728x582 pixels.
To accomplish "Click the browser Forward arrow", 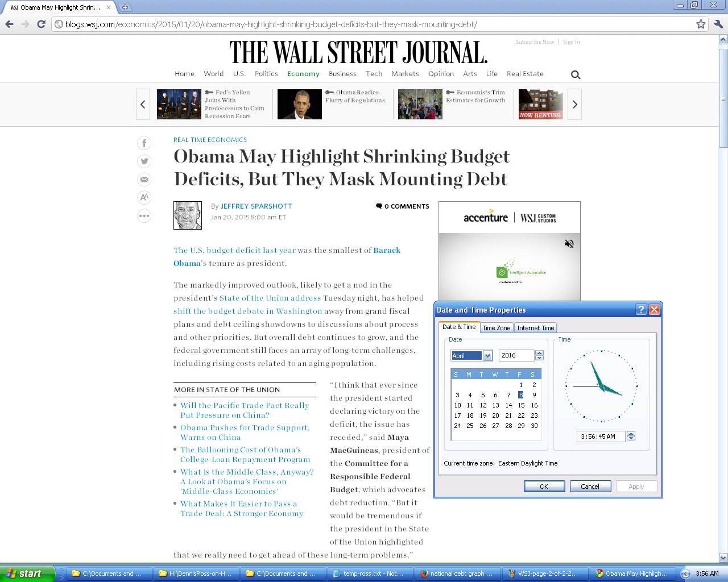I will 25,24.
